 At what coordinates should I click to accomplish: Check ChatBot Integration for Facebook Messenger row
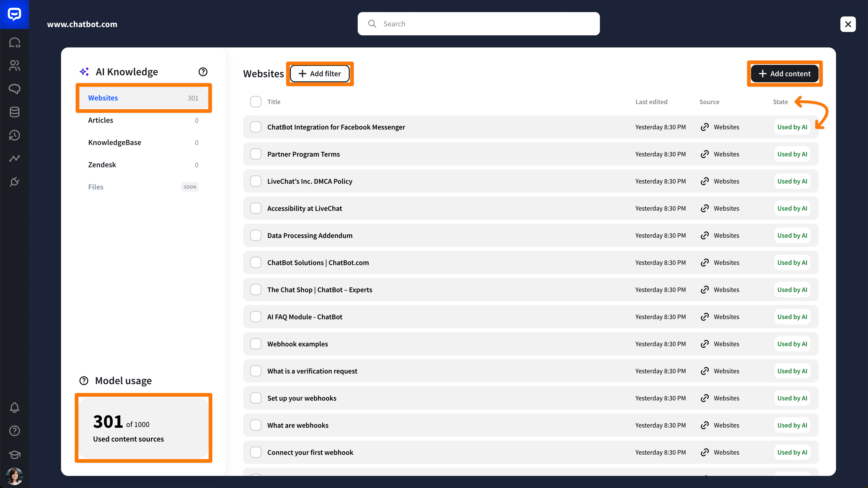pos(256,127)
